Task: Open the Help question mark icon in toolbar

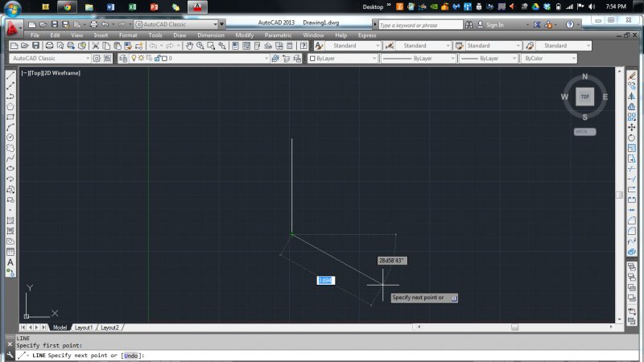Action: click(x=303, y=46)
